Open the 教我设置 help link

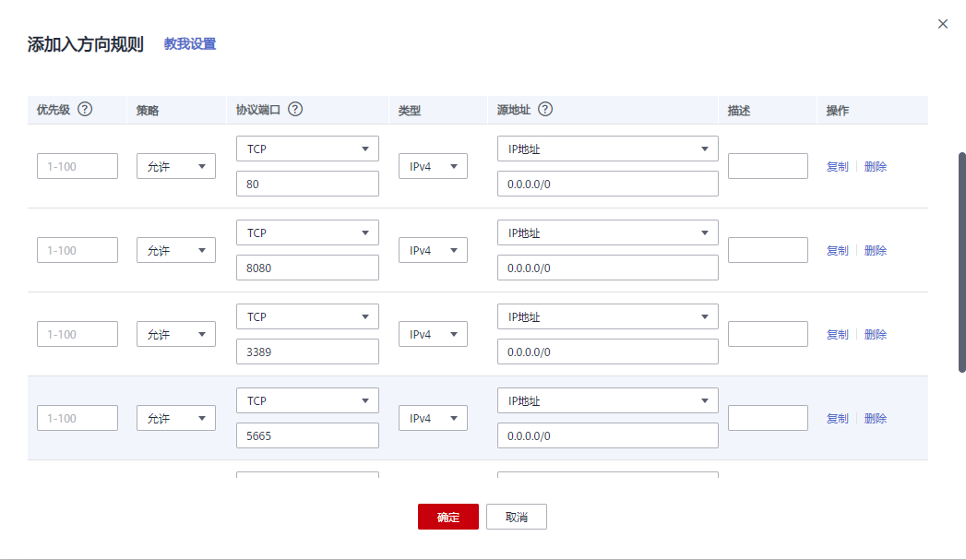point(190,43)
